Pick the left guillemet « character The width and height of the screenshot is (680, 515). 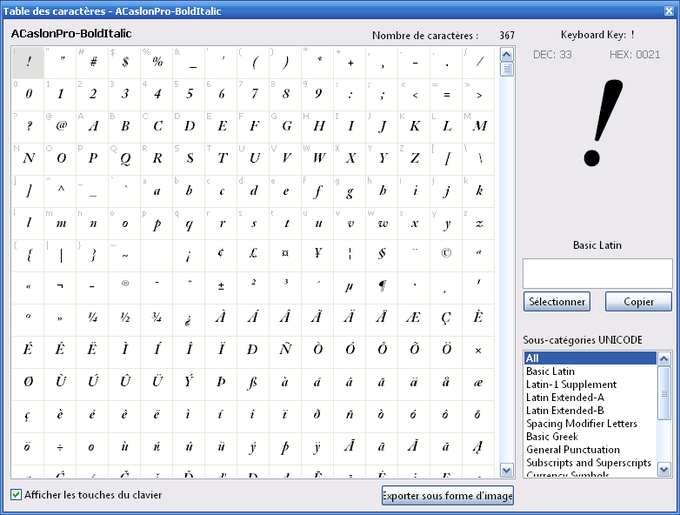coord(28,287)
